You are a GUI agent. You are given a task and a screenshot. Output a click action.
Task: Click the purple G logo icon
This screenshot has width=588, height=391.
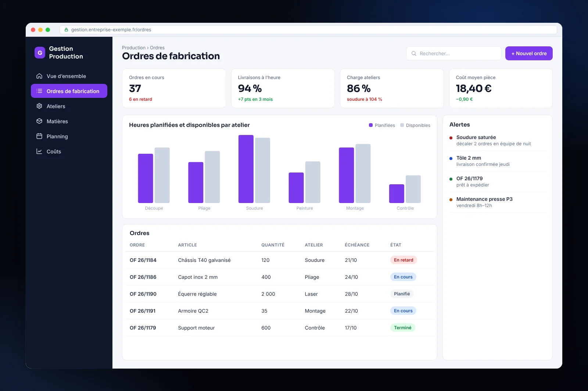pyautogui.click(x=40, y=53)
